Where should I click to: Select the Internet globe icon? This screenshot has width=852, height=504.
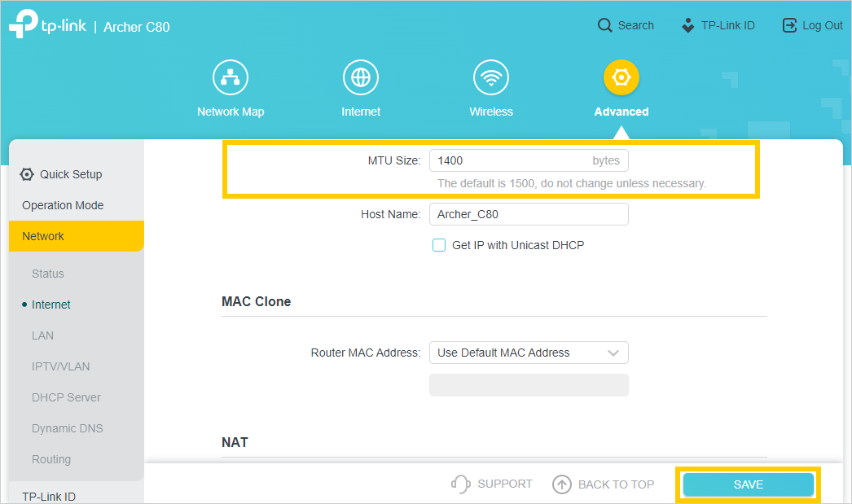(x=361, y=78)
